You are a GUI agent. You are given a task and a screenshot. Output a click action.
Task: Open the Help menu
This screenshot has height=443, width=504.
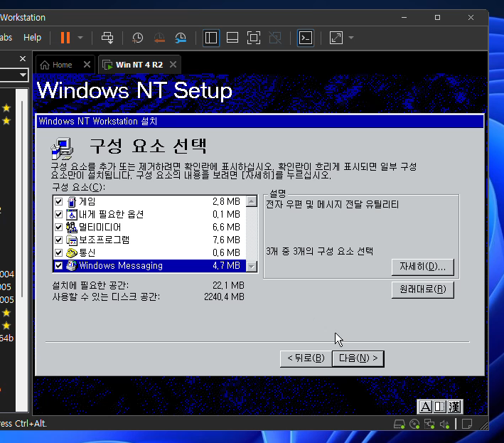[x=33, y=38]
